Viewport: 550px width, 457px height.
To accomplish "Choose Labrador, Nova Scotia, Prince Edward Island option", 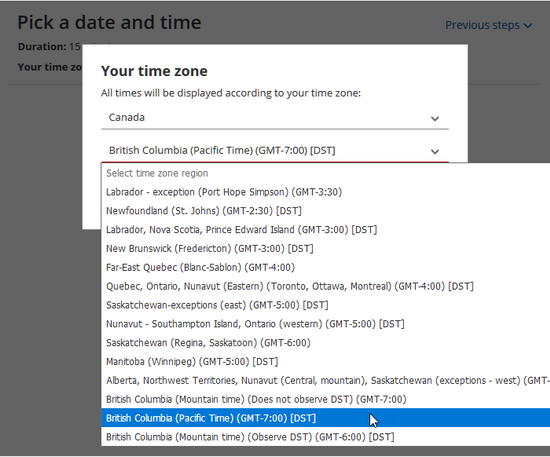I will tap(326, 230).
